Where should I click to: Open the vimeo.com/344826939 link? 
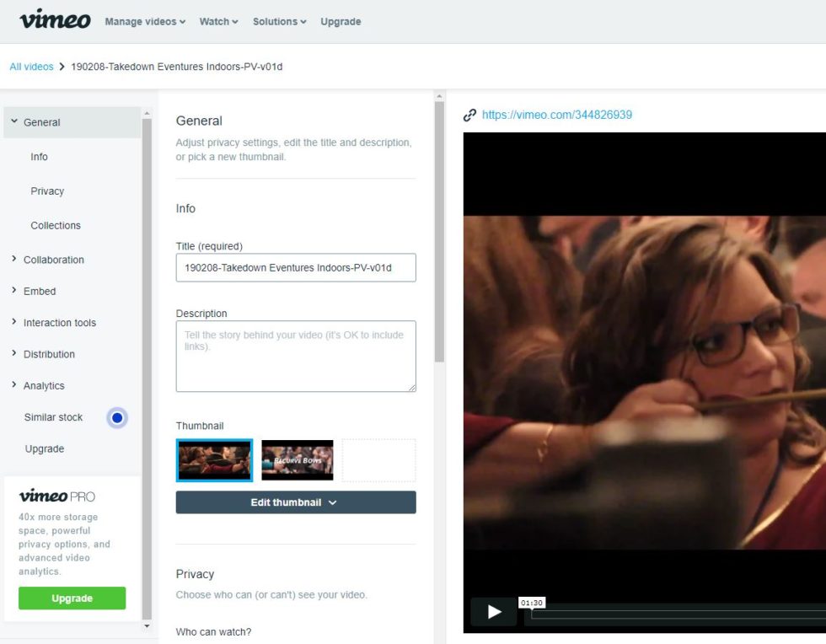pyautogui.click(x=556, y=115)
